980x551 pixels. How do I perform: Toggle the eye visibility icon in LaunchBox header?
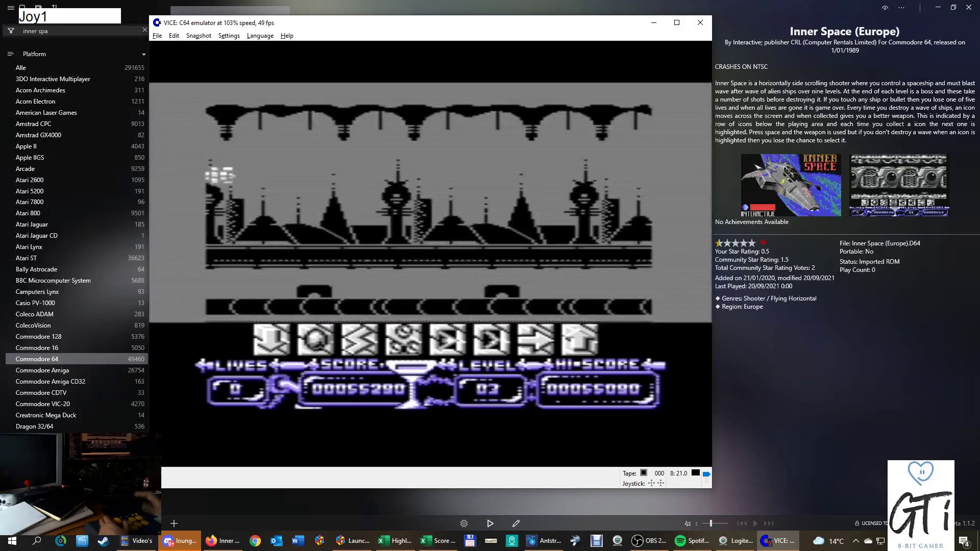click(x=885, y=8)
